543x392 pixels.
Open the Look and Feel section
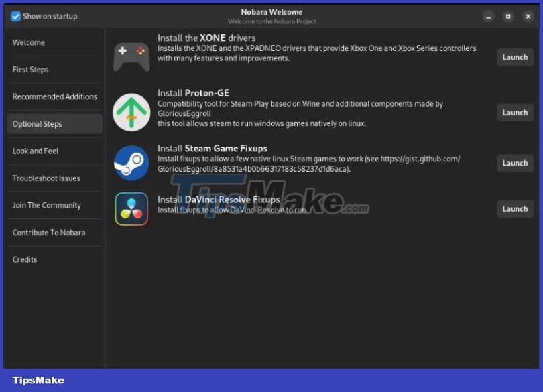(36, 151)
